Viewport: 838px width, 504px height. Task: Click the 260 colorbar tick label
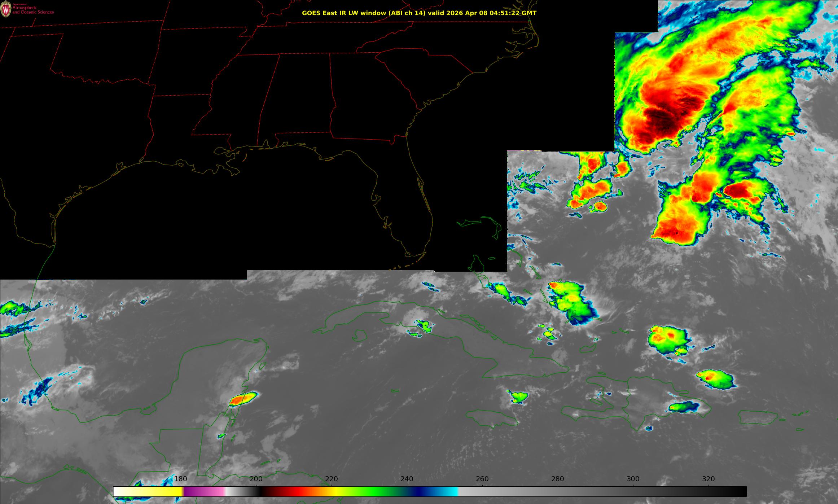pyautogui.click(x=482, y=479)
